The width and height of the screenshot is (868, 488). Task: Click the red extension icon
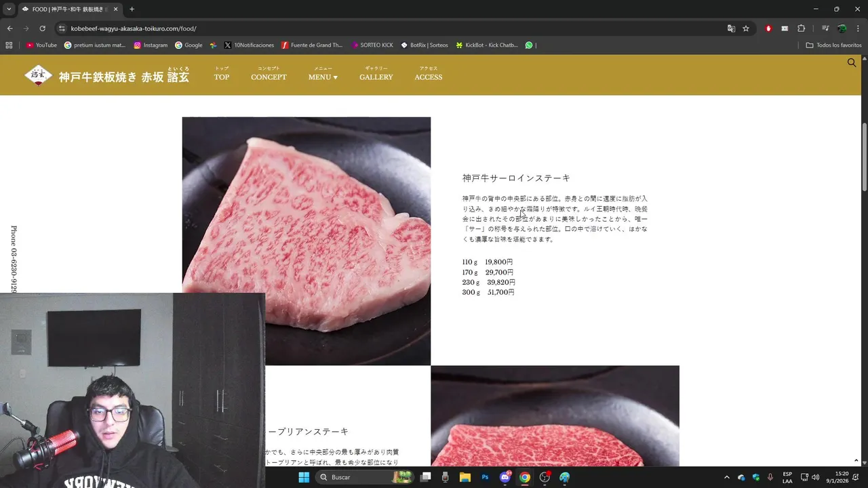click(768, 28)
